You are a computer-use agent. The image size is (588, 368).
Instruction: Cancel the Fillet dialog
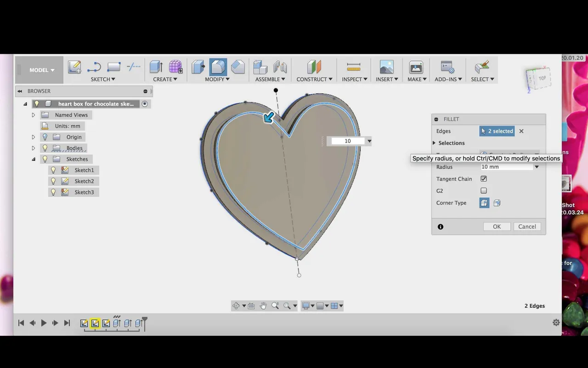click(527, 227)
